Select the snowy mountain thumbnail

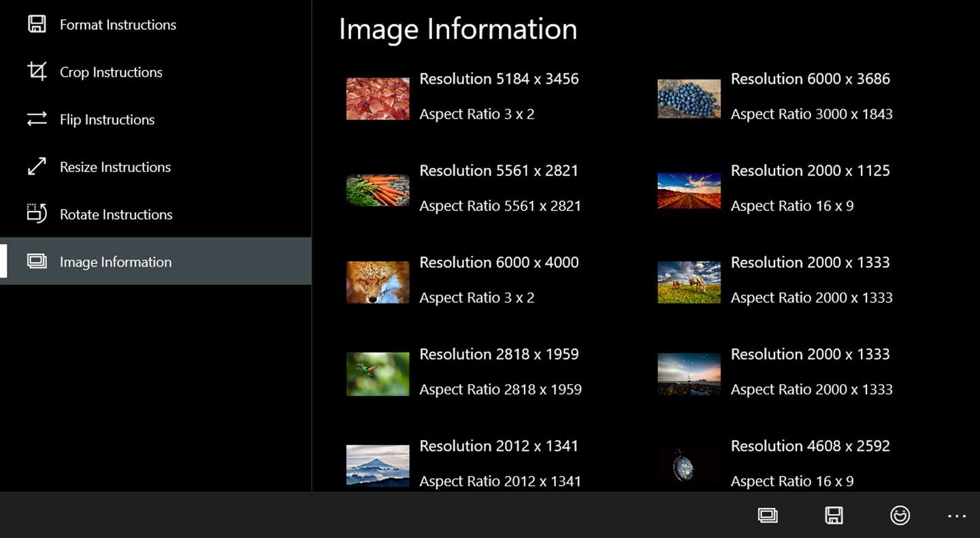(378, 466)
